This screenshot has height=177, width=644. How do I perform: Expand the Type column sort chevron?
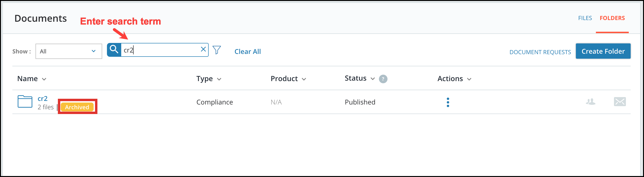pos(219,79)
